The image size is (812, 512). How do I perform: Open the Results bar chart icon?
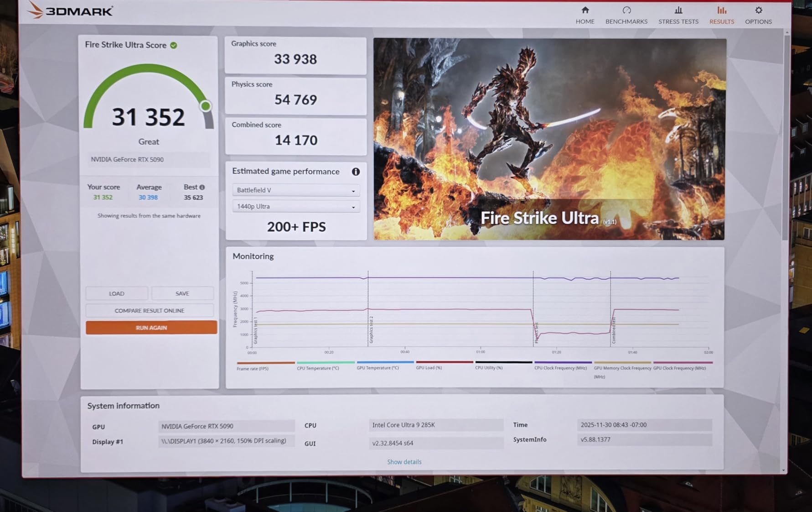722,10
